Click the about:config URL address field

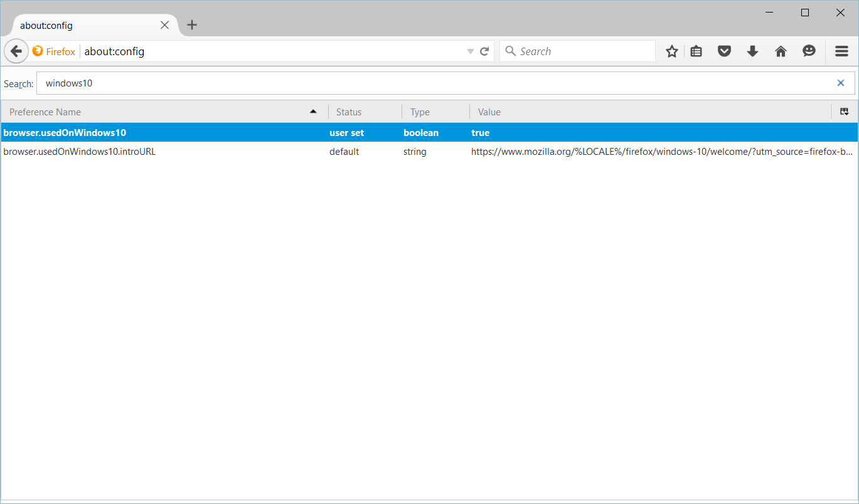273,51
